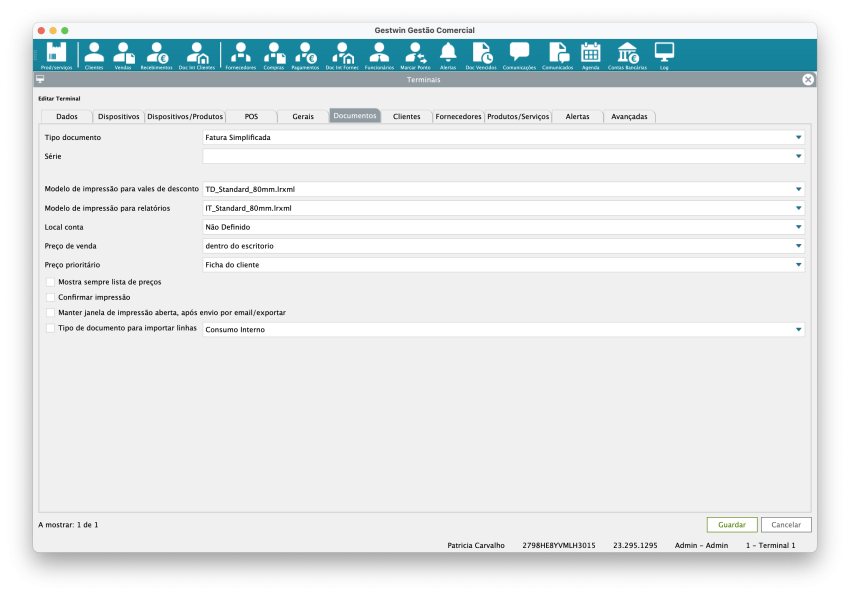
Task: Open the Clientes toolbar icon
Action: click(x=93, y=55)
